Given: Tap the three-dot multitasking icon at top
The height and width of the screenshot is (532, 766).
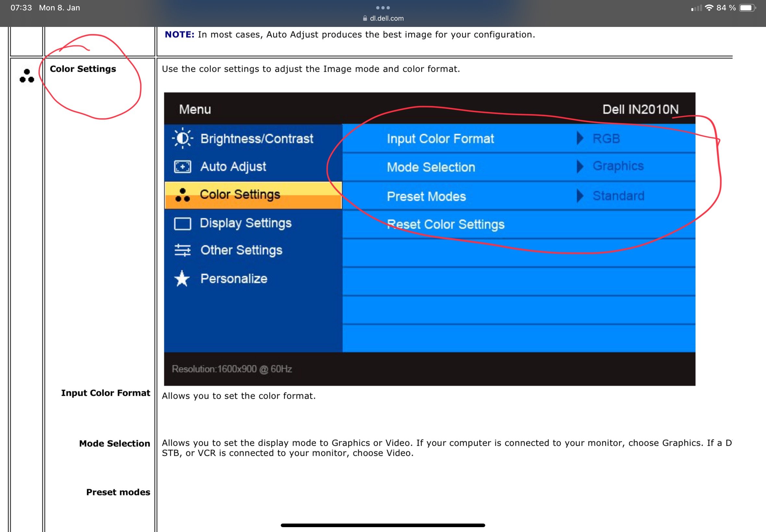Looking at the screenshot, I should pos(383,8).
